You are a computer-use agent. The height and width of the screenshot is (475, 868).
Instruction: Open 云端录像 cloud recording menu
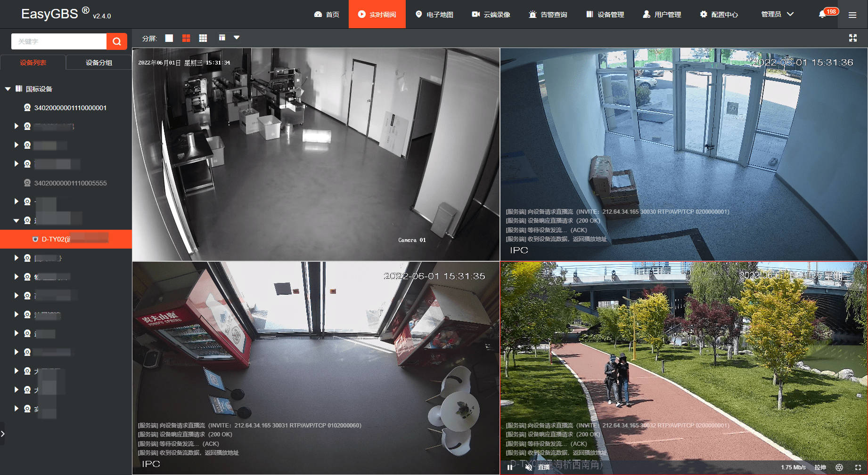pos(491,15)
